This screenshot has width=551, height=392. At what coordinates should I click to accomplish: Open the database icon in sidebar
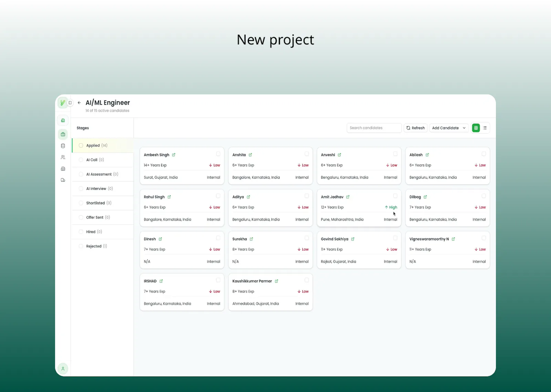(x=63, y=146)
